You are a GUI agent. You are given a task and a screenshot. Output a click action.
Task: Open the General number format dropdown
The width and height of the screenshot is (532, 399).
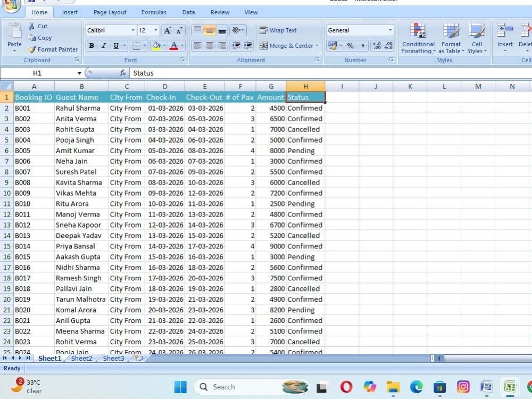pyautogui.click(x=390, y=30)
